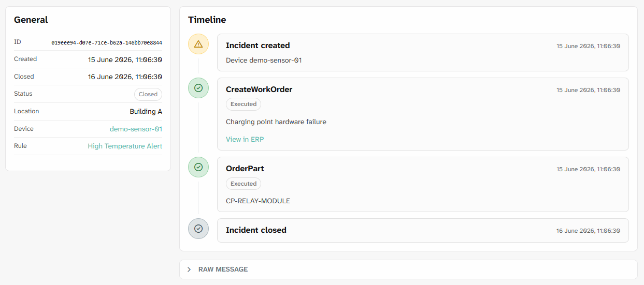The height and width of the screenshot is (285, 644).
Task: Click the yellow warning triangle timeline icon
Action: [x=198, y=44]
